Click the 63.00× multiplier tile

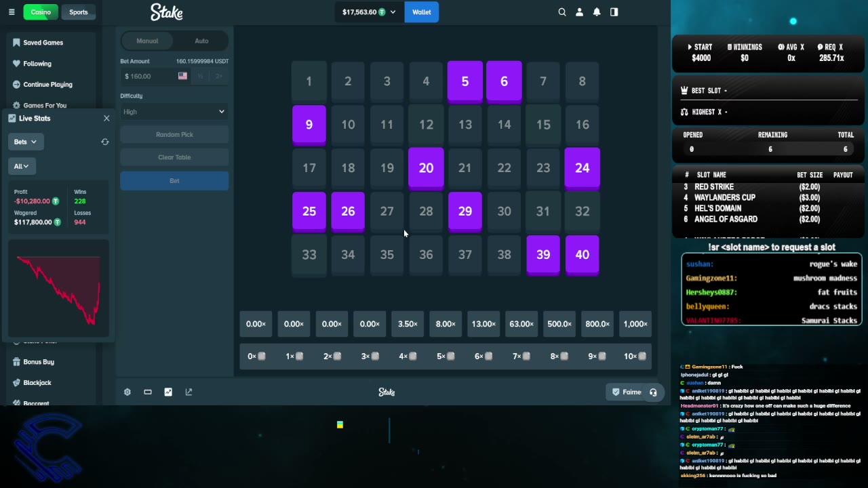521,324
